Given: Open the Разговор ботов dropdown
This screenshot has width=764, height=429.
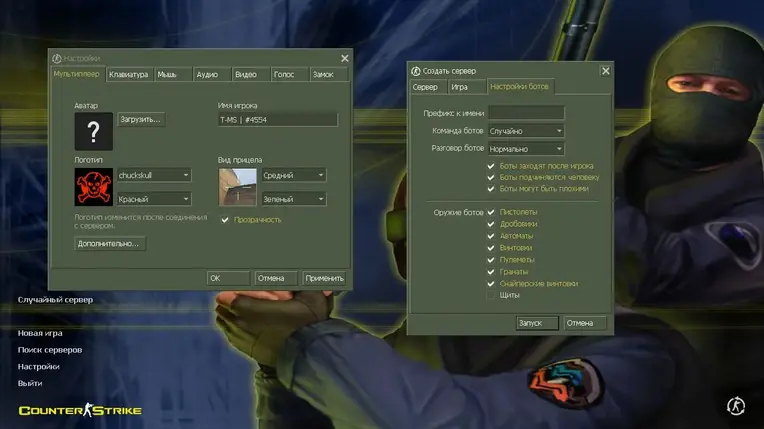Looking at the screenshot, I should click(526, 149).
